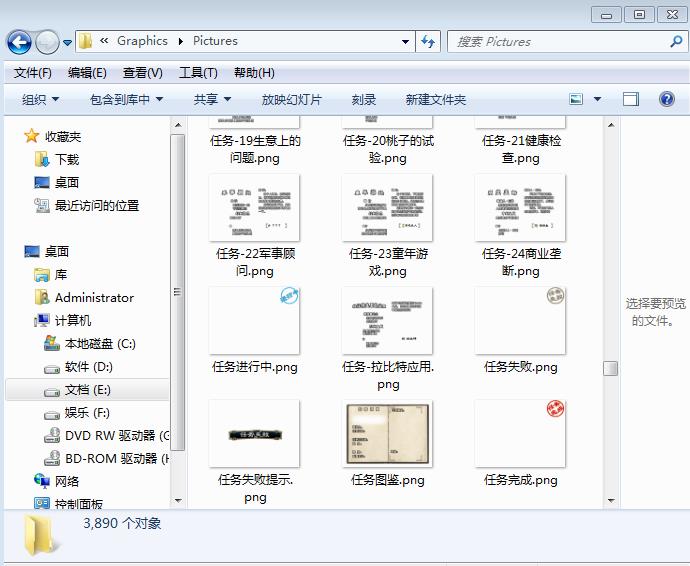Select 任务-20桃子的试验.png file name
The width and height of the screenshot is (690, 566).
(x=388, y=149)
